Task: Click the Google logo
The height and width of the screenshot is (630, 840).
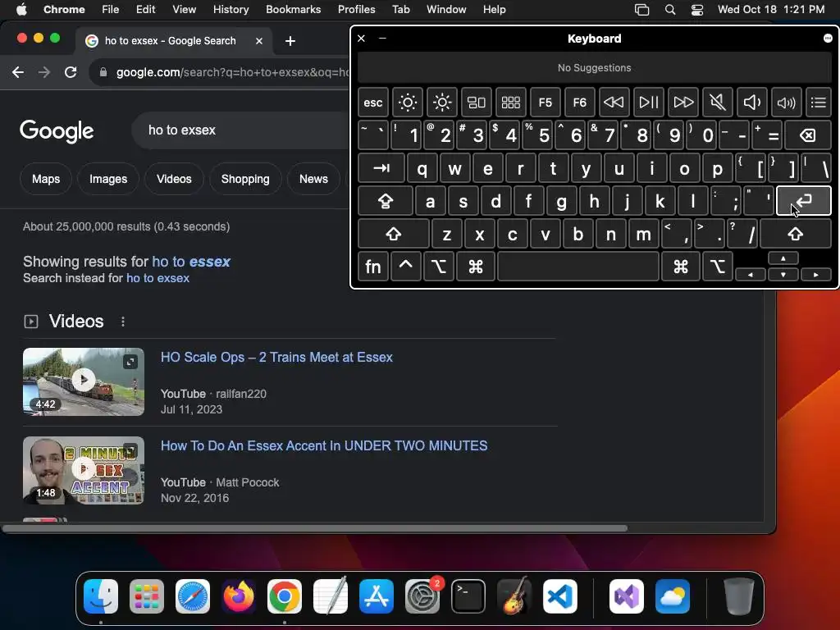Action: (57, 131)
